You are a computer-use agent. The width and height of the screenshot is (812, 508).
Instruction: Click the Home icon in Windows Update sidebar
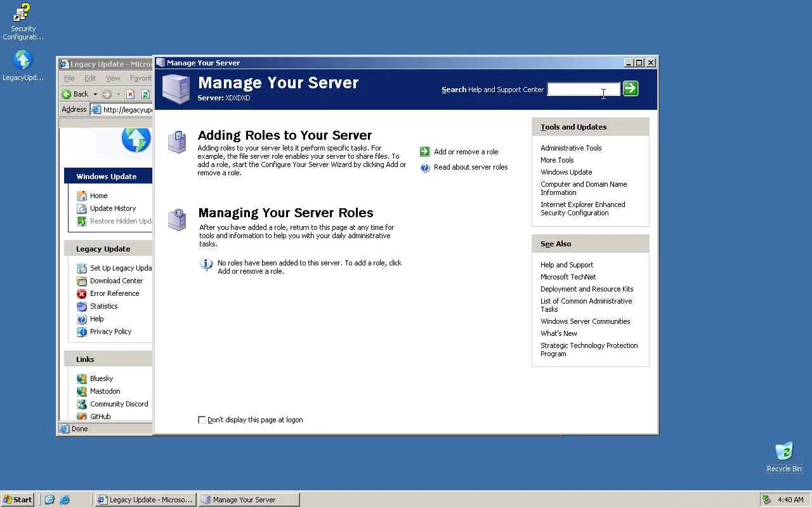pyautogui.click(x=82, y=196)
